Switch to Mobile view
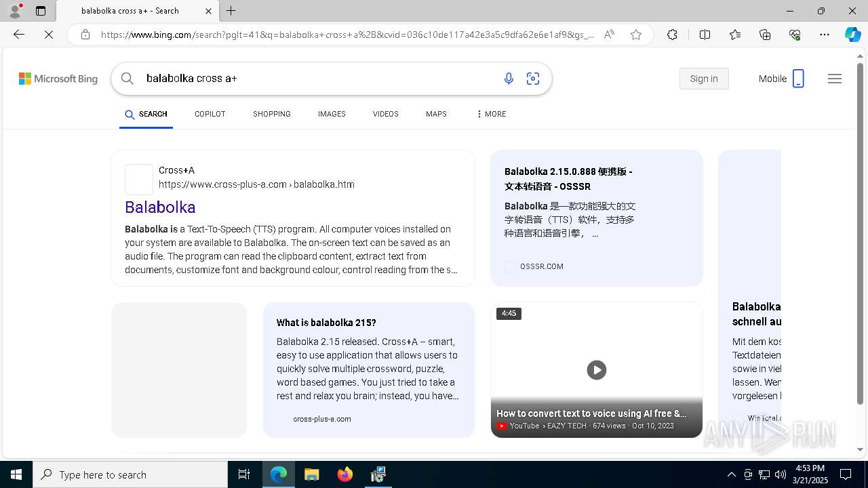868x488 pixels. 781,79
